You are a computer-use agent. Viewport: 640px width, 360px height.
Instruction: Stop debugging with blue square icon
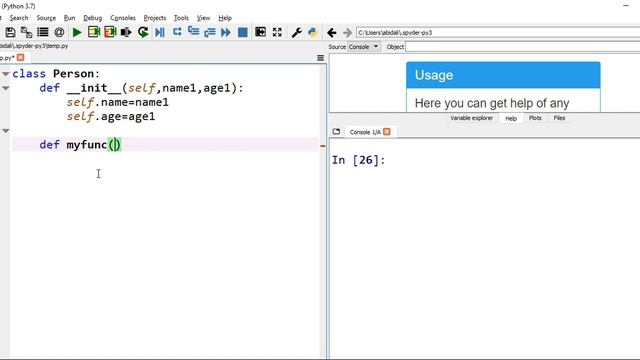242,32
